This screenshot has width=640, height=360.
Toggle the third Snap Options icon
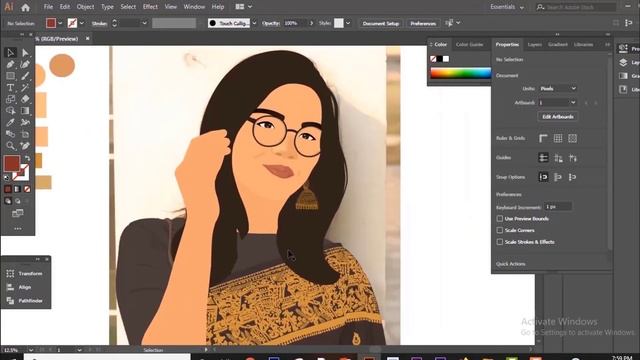tap(573, 177)
